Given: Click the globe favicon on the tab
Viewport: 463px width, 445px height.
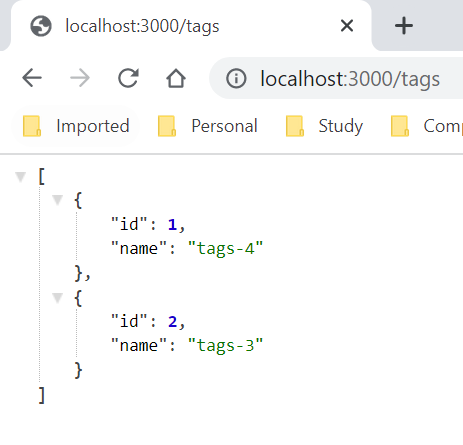Looking at the screenshot, I should tap(41, 26).
